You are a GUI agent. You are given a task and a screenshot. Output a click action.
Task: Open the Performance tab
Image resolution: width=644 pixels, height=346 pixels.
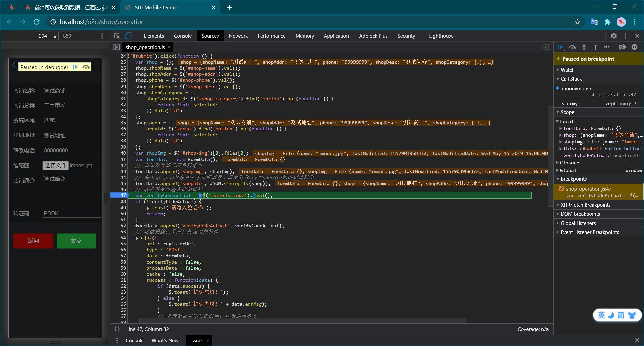tap(271, 36)
